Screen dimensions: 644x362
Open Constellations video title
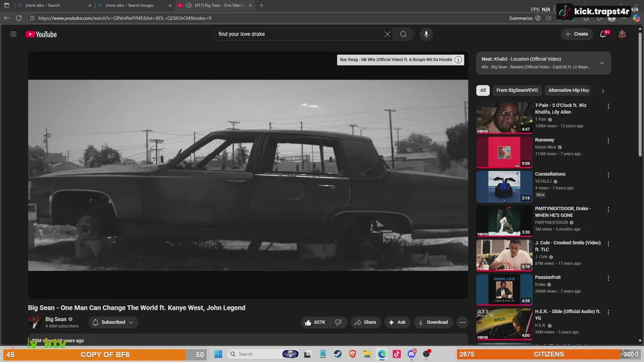(550, 174)
